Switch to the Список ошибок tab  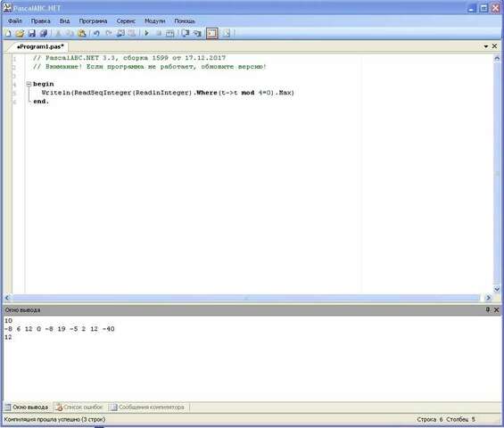pos(79,407)
